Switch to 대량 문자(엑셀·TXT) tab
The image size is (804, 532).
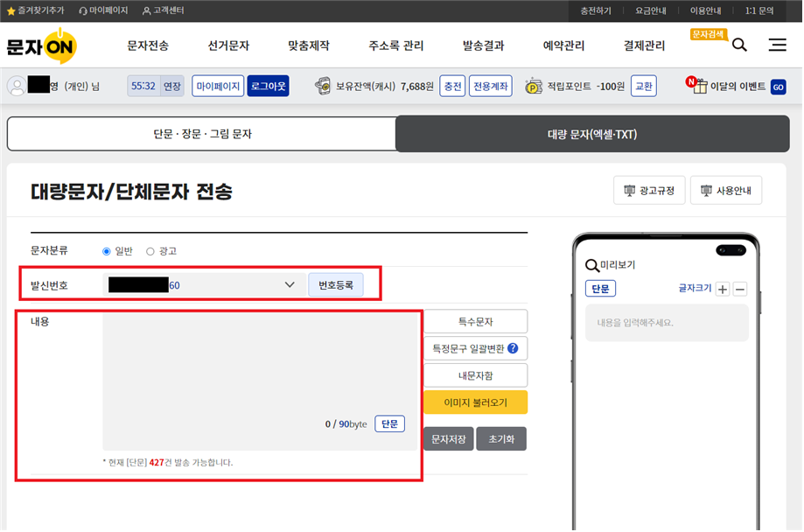point(592,134)
